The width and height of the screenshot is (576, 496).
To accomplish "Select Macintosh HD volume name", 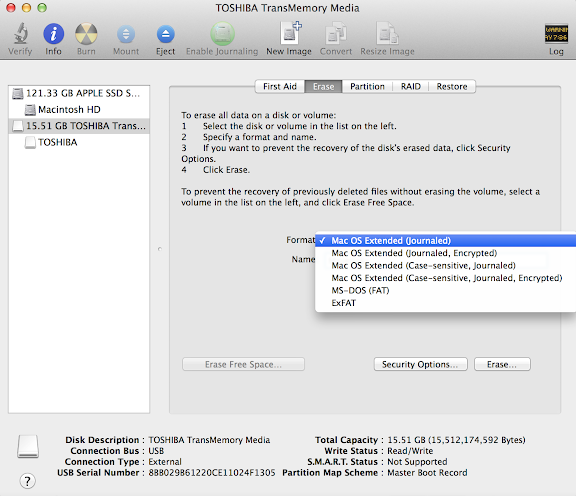I will click(x=69, y=109).
